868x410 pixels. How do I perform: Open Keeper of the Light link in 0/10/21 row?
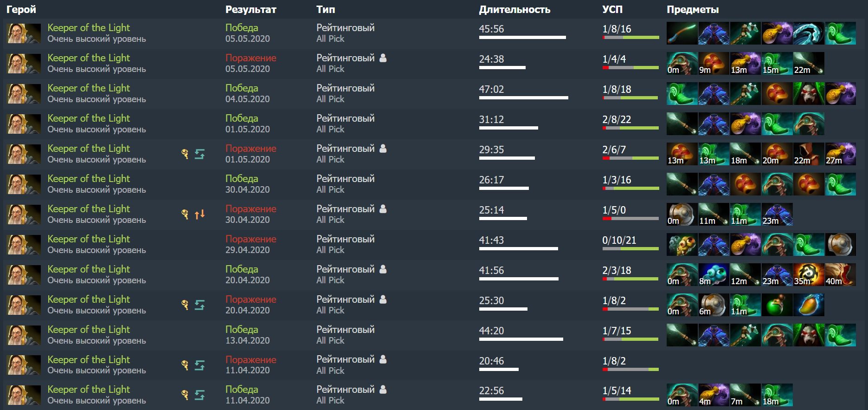89,239
